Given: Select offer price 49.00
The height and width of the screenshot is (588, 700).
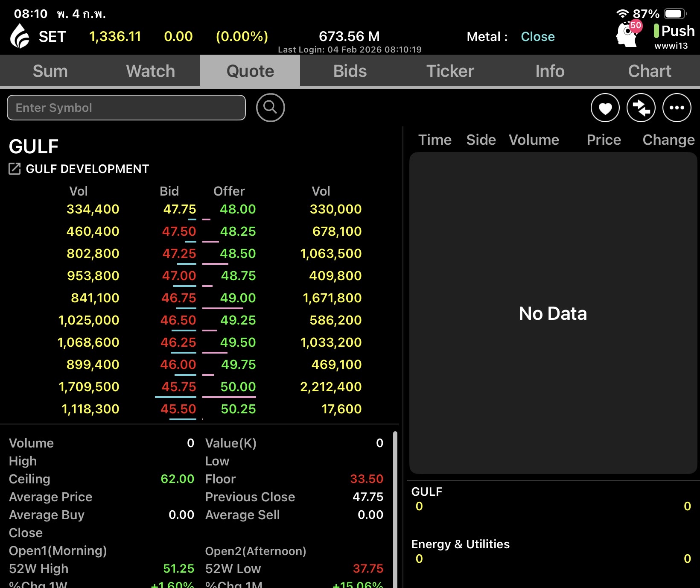Looking at the screenshot, I should click(238, 298).
